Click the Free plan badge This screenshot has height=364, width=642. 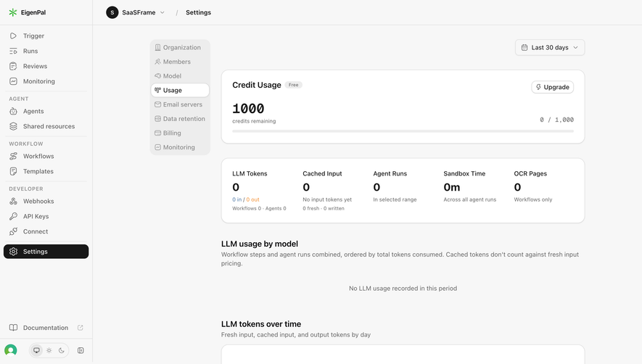(x=293, y=85)
